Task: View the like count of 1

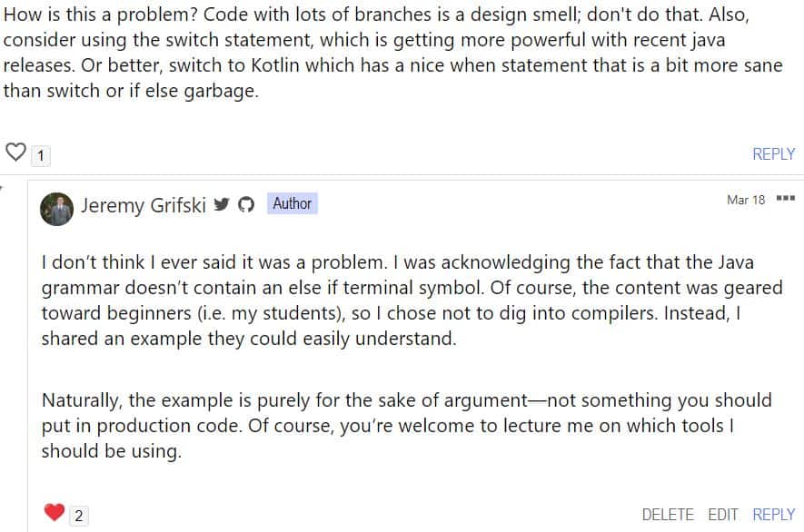Action: point(41,156)
